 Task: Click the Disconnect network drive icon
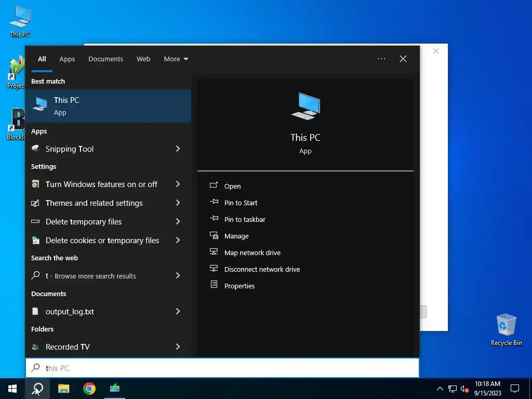[214, 269]
